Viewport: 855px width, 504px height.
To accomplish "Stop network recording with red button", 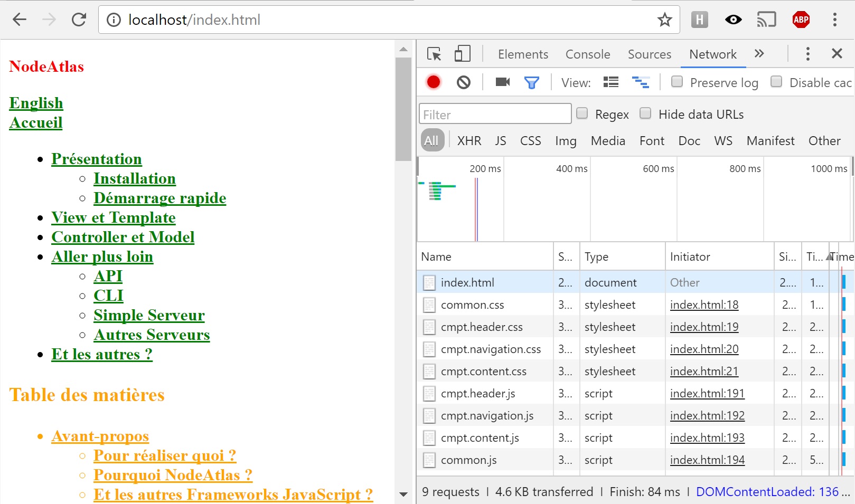I will (x=434, y=82).
